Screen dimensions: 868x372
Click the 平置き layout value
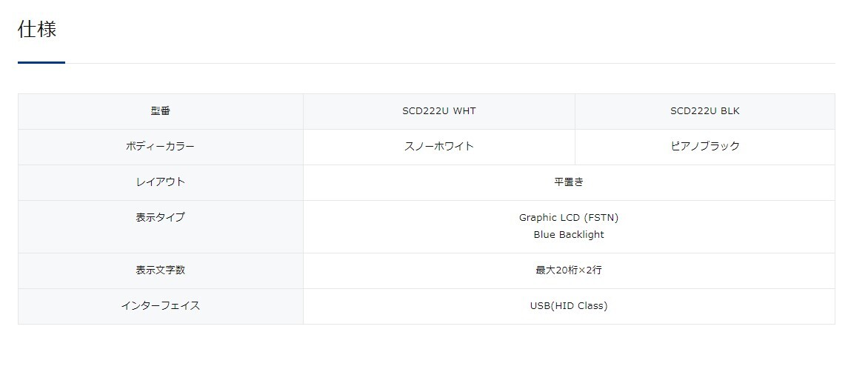[x=569, y=182]
